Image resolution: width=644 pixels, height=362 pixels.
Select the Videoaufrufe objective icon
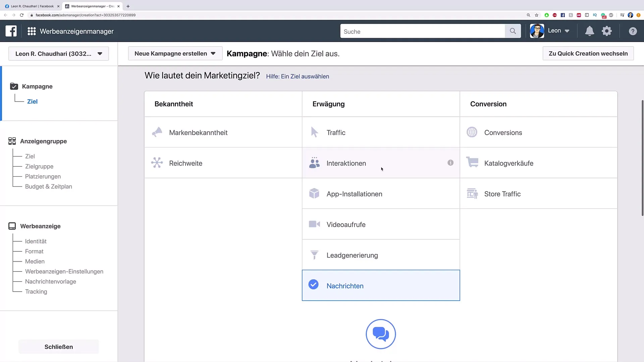pos(314,225)
